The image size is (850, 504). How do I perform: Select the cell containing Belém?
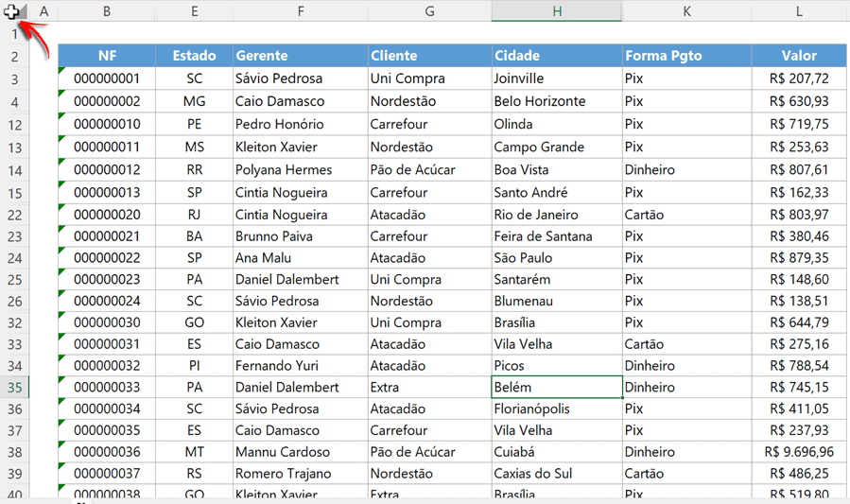556,388
